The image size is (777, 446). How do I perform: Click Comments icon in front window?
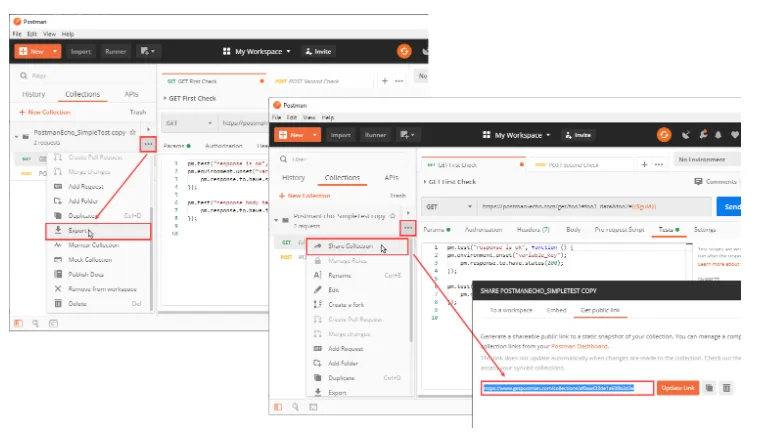click(x=698, y=182)
